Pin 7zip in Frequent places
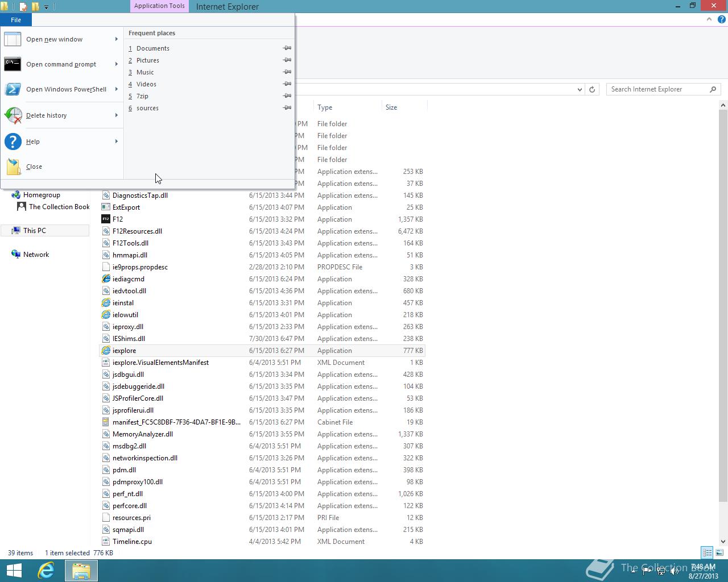The width and height of the screenshot is (728, 582). (287, 96)
